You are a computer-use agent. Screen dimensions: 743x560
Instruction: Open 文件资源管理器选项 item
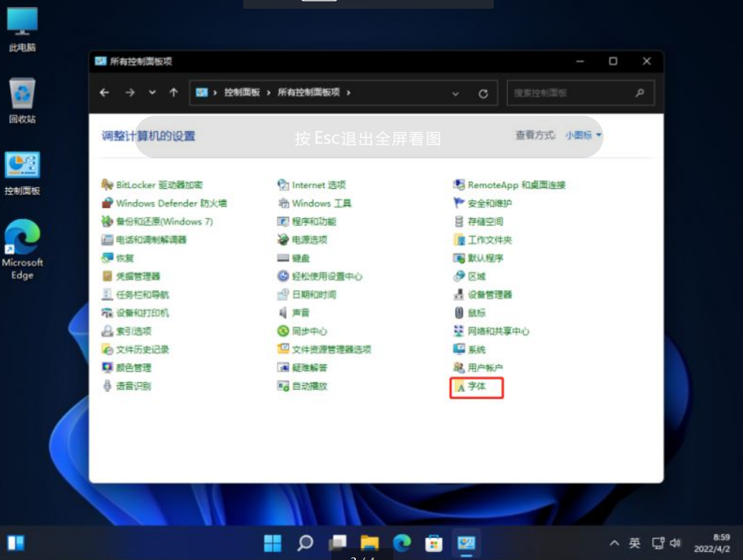tap(324, 349)
